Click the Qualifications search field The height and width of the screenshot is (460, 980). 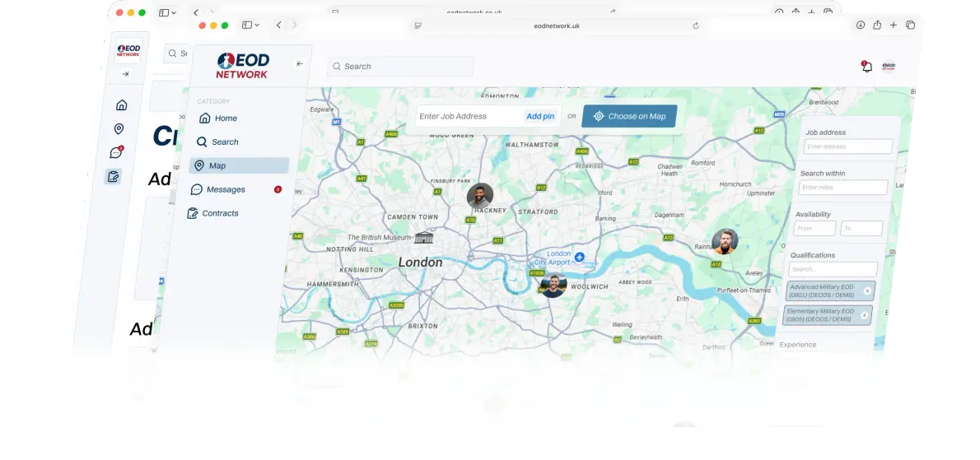(833, 269)
